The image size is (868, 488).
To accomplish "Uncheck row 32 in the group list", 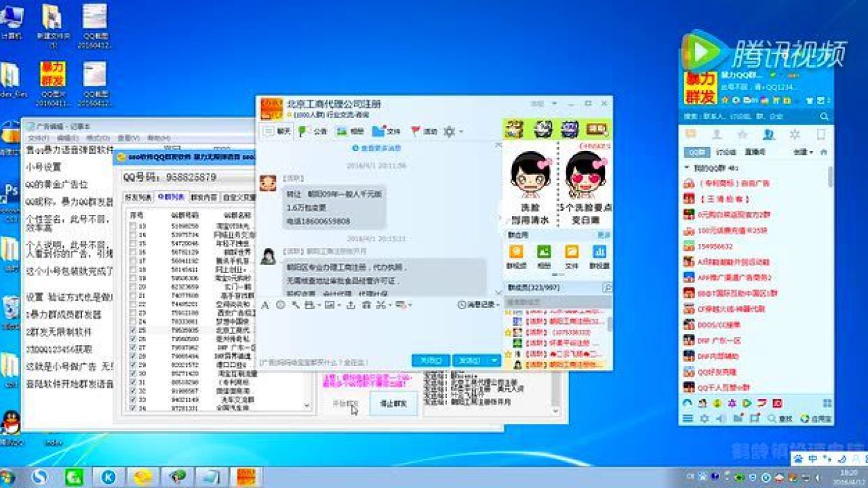I will [132, 391].
